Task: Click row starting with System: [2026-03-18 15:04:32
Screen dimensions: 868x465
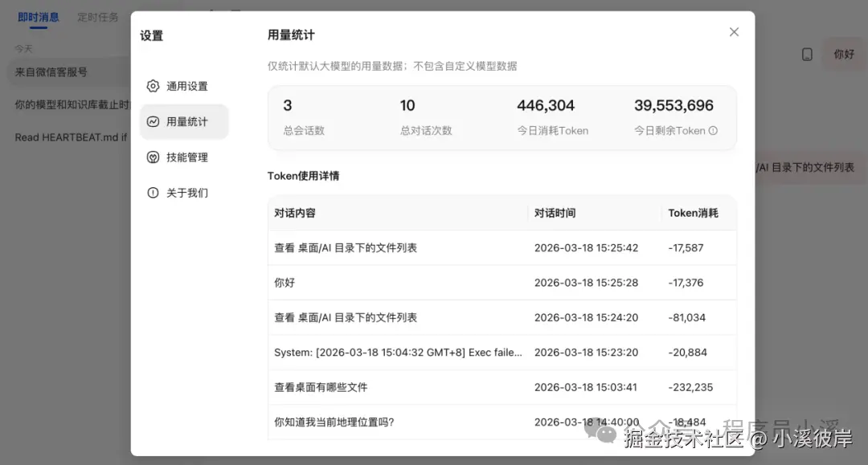Action: [x=502, y=353]
